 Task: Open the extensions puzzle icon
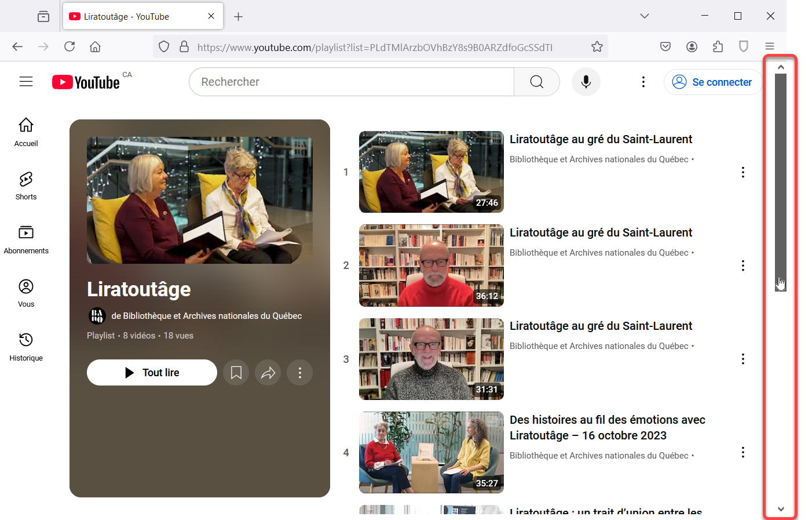tap(718, 46)
